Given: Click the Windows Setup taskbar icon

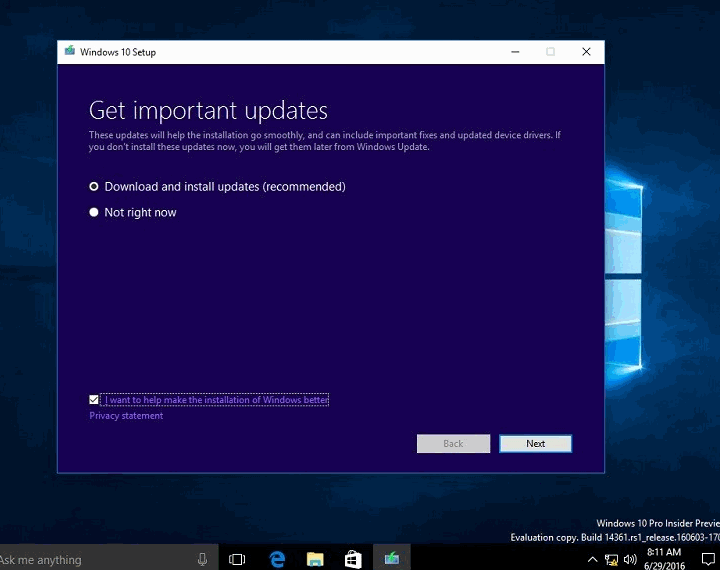Looking at the screenshot, I should [392, 559].
